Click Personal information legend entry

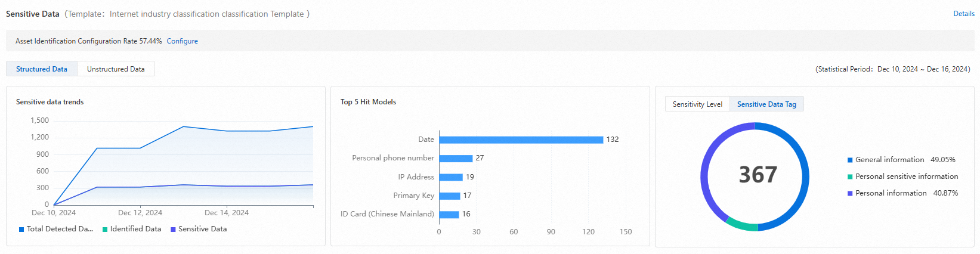click(891, 193)
